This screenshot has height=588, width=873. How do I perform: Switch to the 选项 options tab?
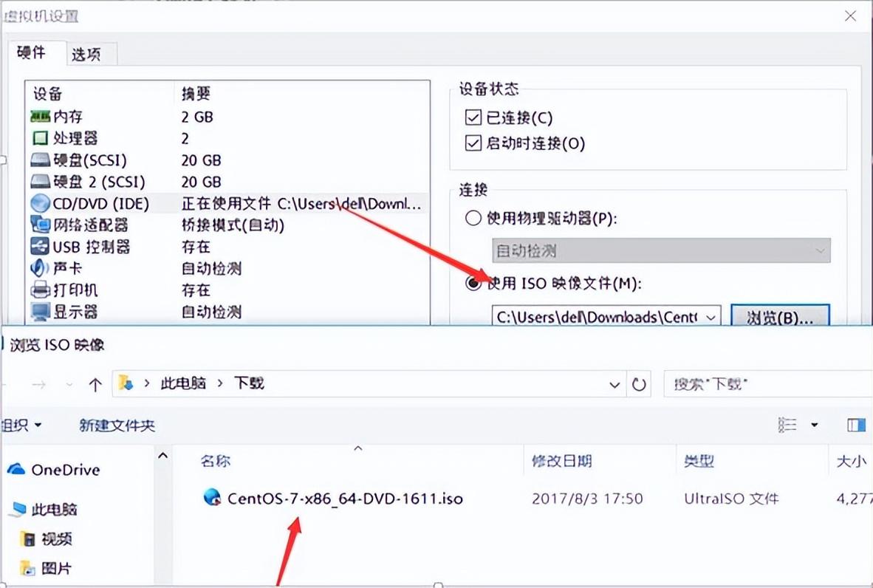pyautogui.click(x=86, y=54)
